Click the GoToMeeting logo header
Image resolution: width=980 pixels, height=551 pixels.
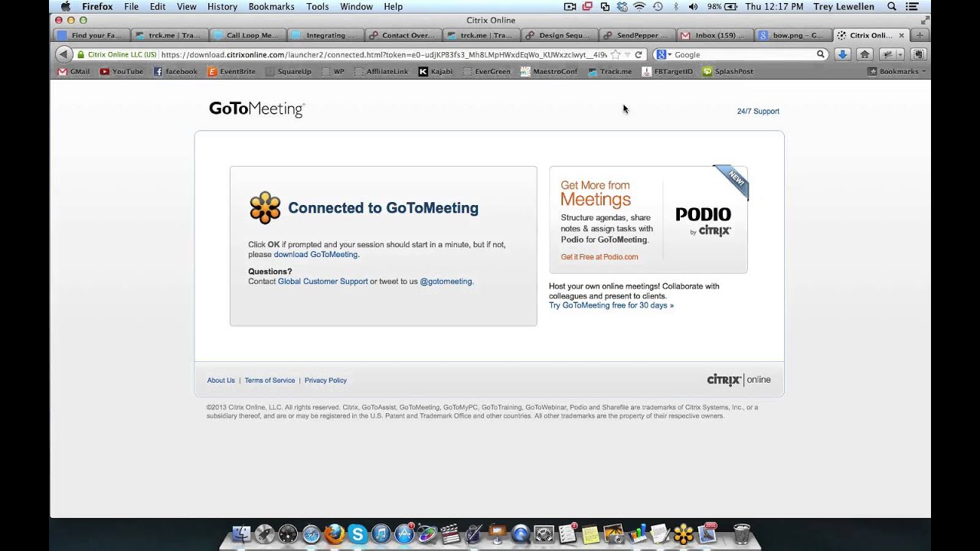tap(256, 109)
